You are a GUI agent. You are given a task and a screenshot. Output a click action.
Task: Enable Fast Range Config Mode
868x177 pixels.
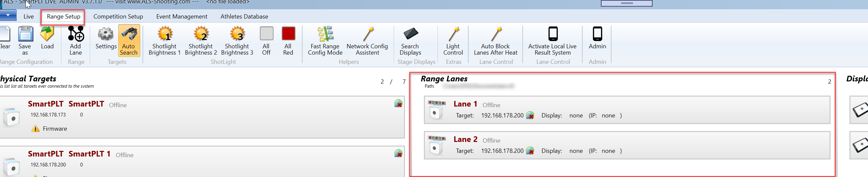pos(325,34)
